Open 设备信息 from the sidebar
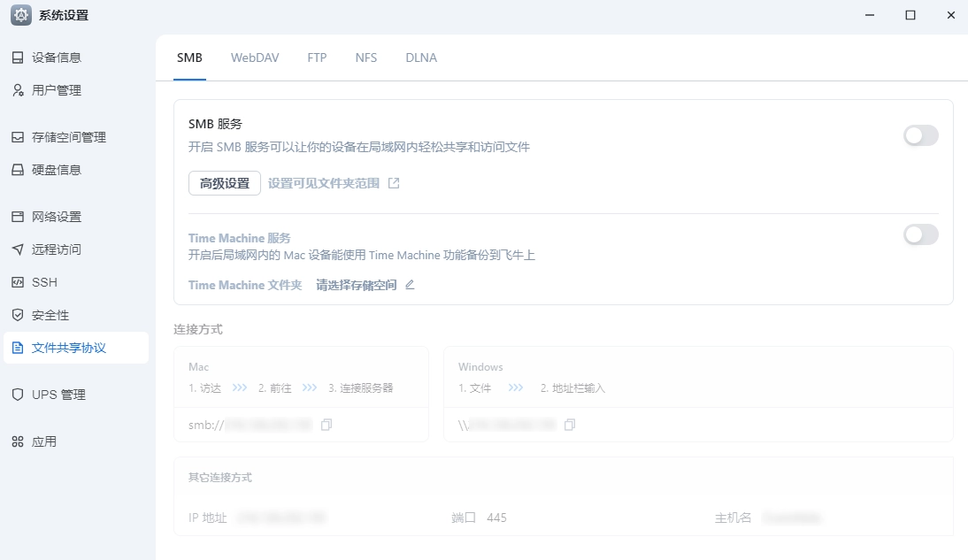 pyautogui.click(x=58, y=57)
